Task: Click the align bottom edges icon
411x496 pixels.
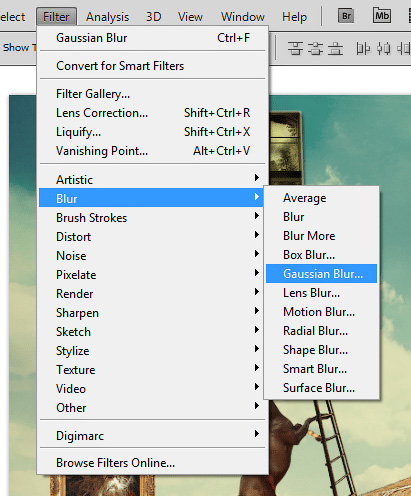Action: pos(335,49)
